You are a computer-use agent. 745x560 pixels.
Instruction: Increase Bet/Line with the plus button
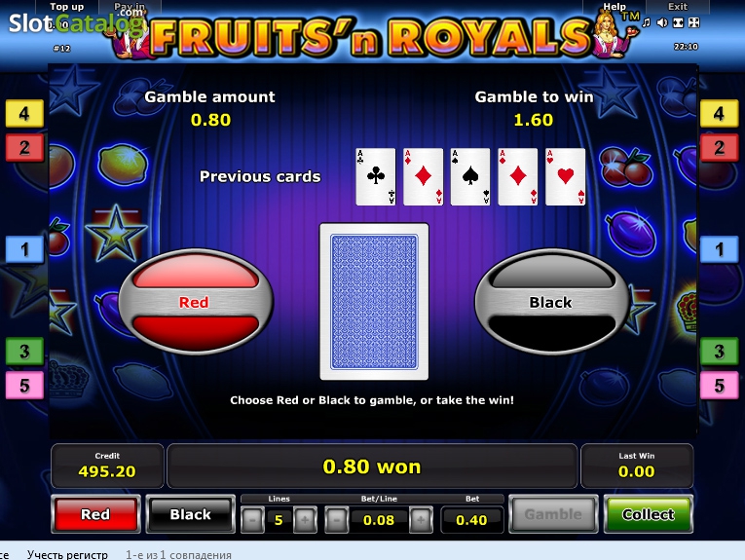coord(421,520)
